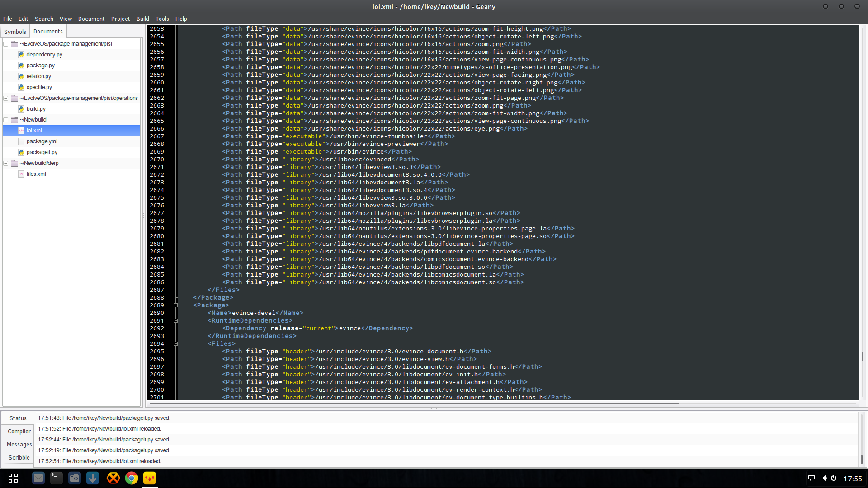This screenshot has width=868, height=488.
Task: Click the 17:51:52 lol.xml reloaded message
Action: [x=99, y=429]
